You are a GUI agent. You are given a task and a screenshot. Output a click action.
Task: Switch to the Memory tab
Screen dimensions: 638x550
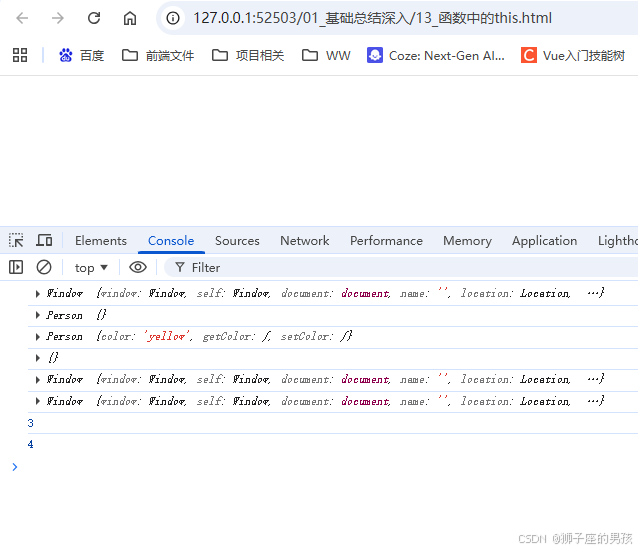pos(468,241)
